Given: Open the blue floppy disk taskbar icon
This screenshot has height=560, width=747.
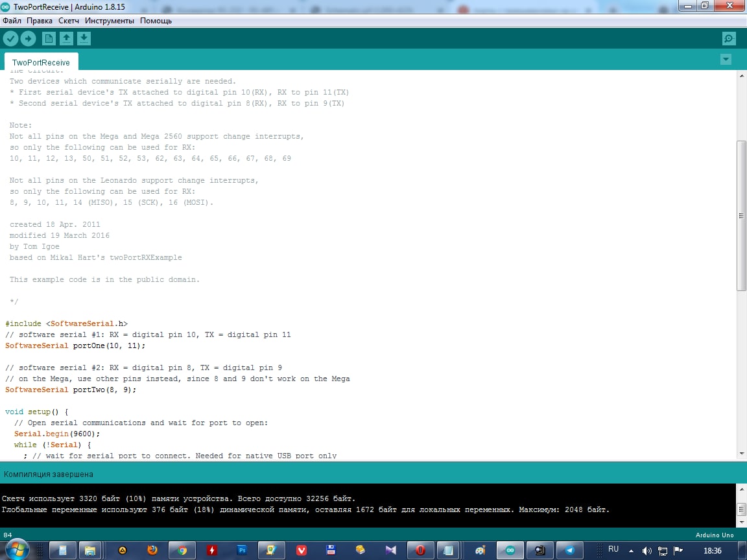Looking at the screenshot, I should (x=331, y=550).
